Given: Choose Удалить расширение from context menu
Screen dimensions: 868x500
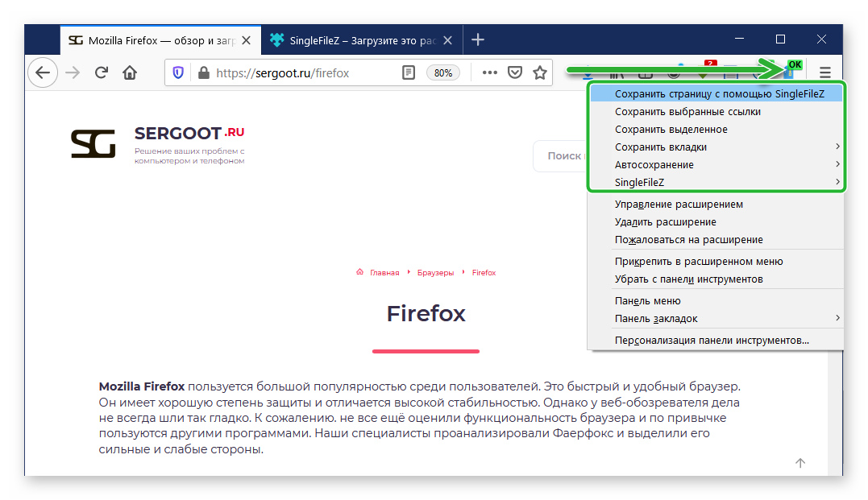Looking at the screenshot, I should click(665, 221).
